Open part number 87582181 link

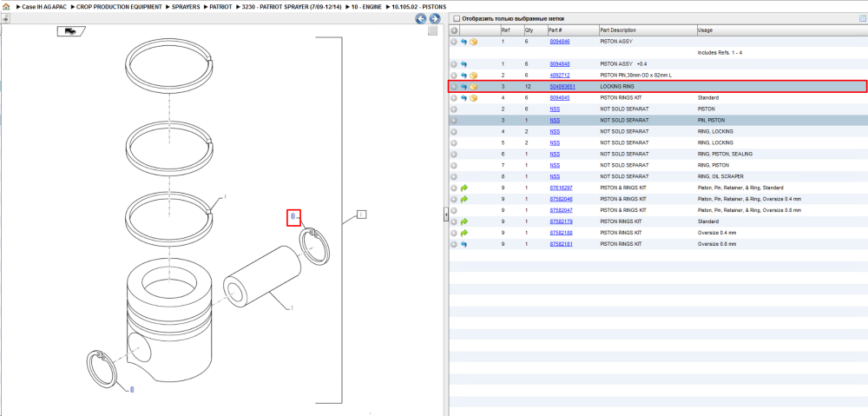[561, 244]
